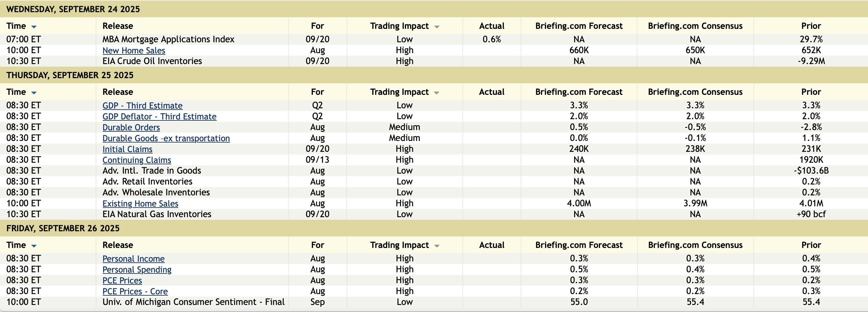Click the Trading Impact sort arrow under Wednesday
The width and height of the screenshot is (868, 312).
point(437,27)
